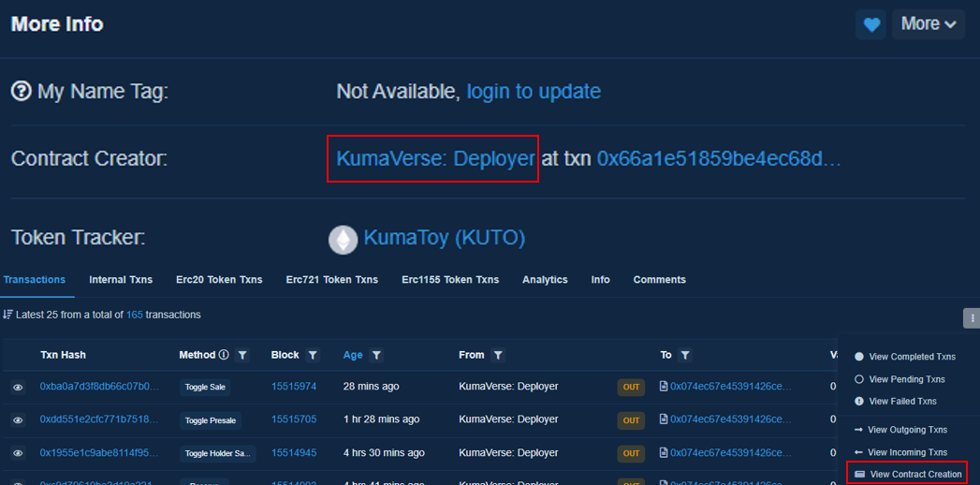This screenshot has height=485, width=980.
Task: Click the Toggle Holder Sa... method badge
Action: click(x=217, y=454)
